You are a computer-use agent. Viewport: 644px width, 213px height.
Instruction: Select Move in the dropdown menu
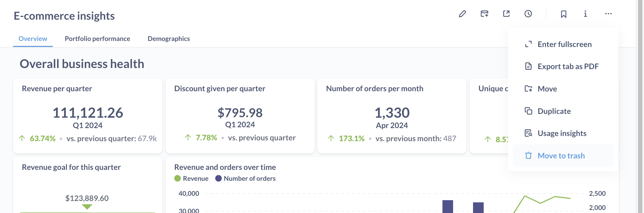pos(547,89)
